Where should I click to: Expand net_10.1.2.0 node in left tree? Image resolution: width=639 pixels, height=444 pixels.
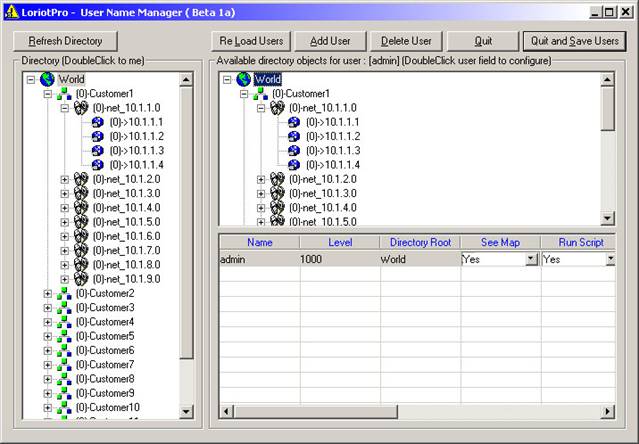click(x=64, y=180)
